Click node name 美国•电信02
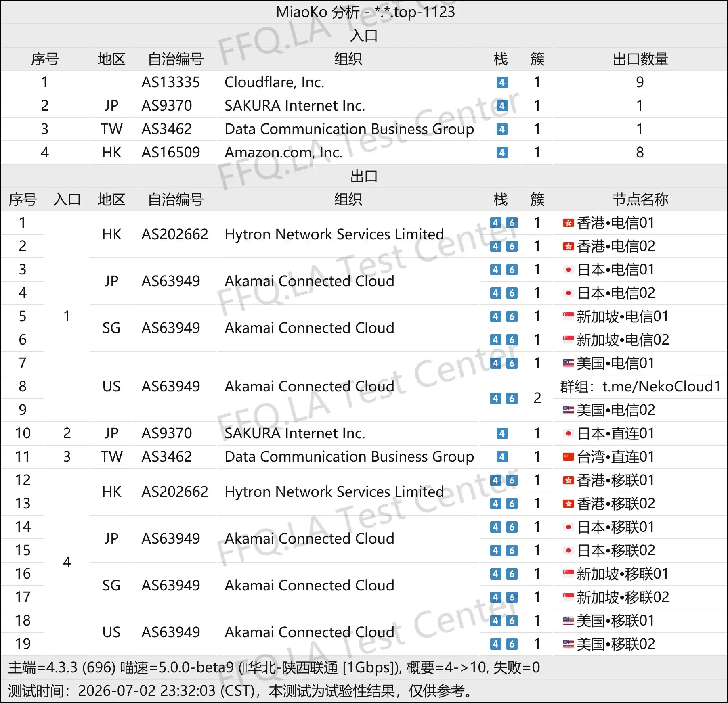This screenshot has height=703, width=728. click(616, 410)
